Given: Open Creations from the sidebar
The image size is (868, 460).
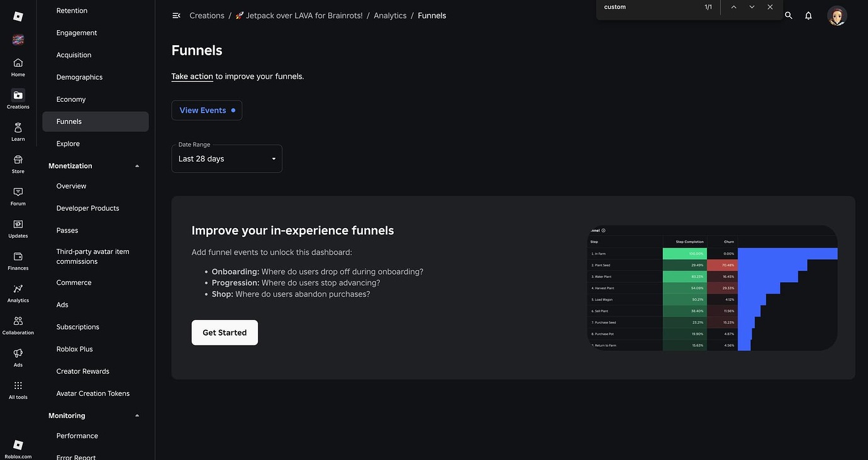Looking at the screenshot, I should coord(18,99).
